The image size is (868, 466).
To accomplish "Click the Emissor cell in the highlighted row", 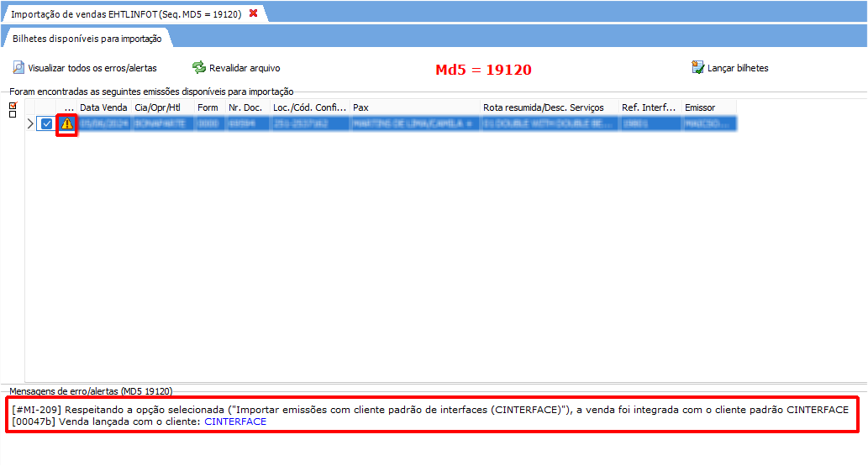I will [708, 123].
